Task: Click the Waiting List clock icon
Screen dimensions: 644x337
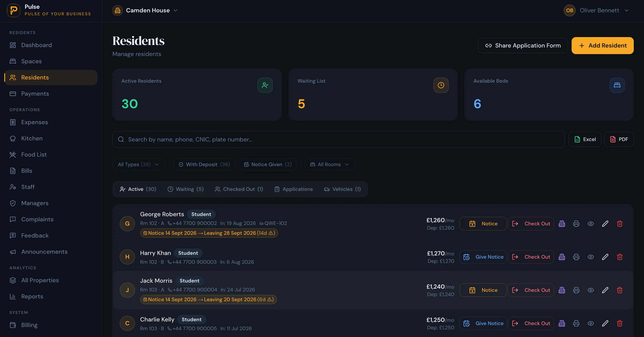Action: [441, 85]
